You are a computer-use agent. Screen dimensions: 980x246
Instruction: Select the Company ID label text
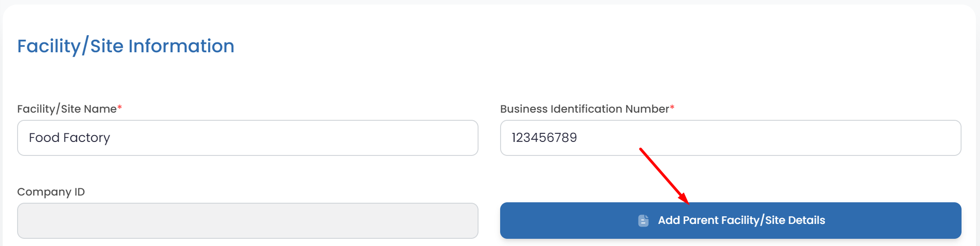(x=51, y=192)
